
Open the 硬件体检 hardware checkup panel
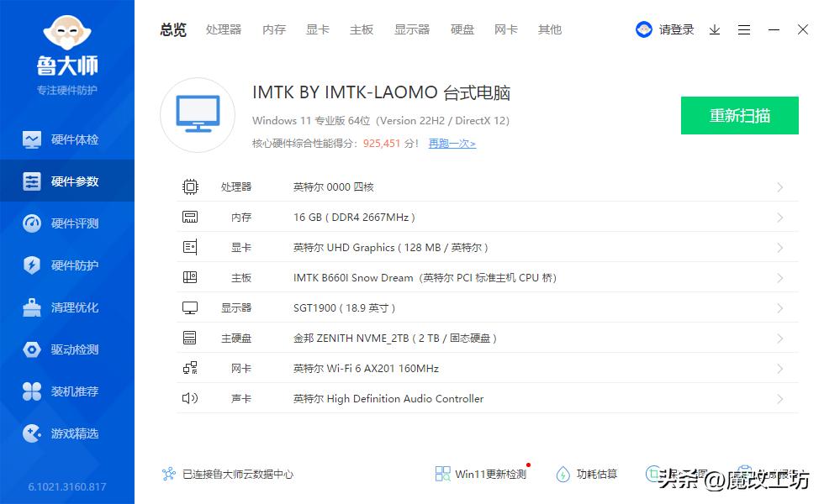(x=67, y=139)
